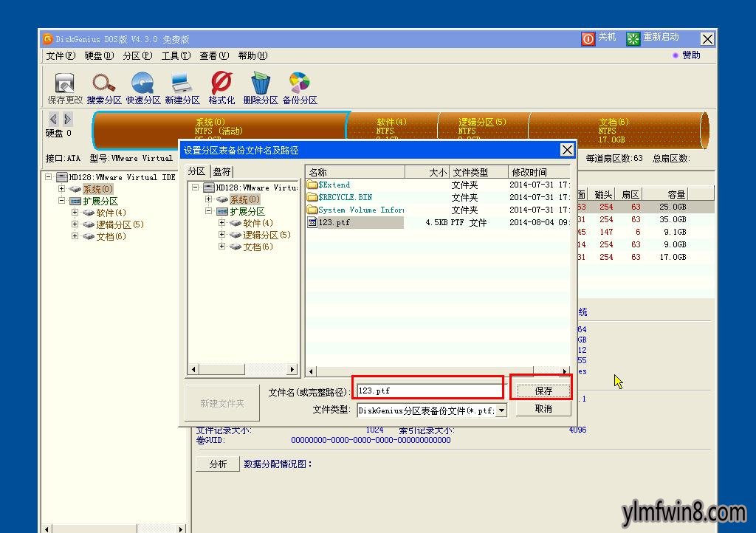Go to previous disk with left arrow

coord(53,119)
